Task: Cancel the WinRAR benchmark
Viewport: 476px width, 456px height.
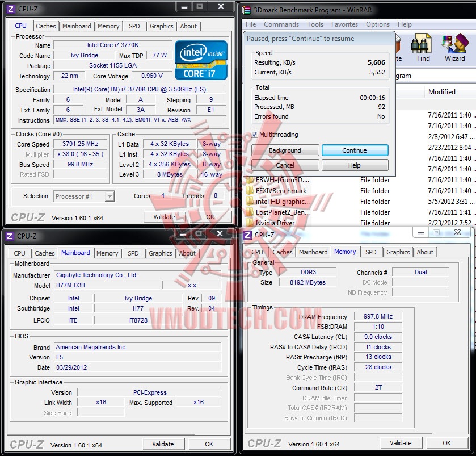Action: pos(285,165)
